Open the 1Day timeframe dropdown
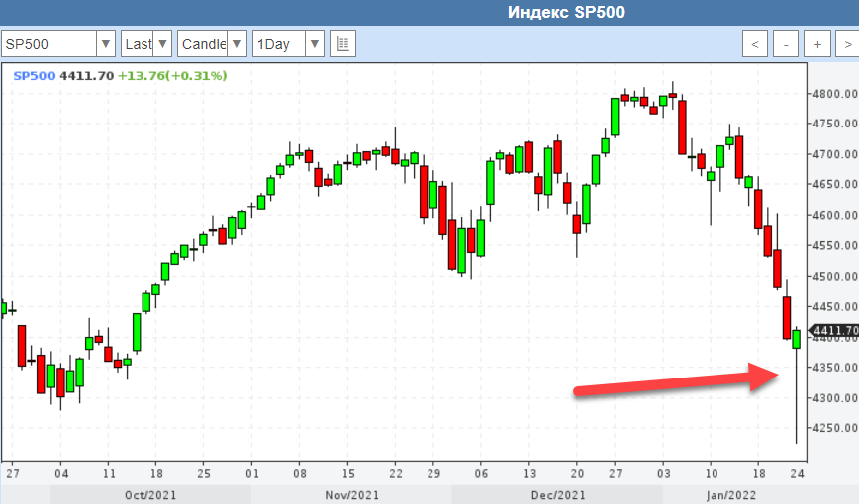The height and width of the screenshot is (504, 859). point(315,44)
